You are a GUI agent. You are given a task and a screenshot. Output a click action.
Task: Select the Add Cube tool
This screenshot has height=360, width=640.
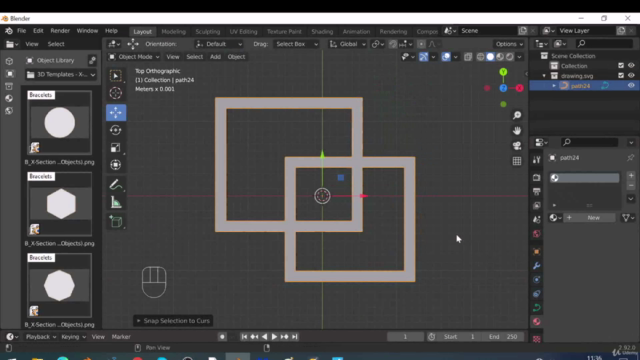point(116,222)
